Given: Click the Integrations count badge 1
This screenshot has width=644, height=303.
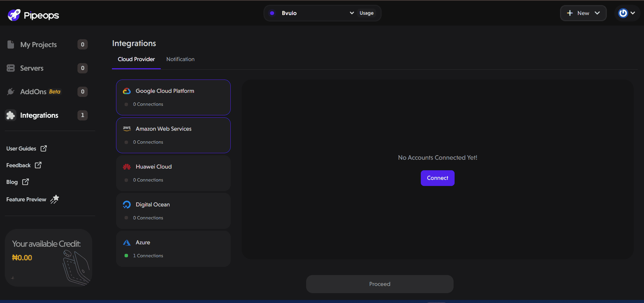Looking at the screenshot, I should [x=83, y=115].
